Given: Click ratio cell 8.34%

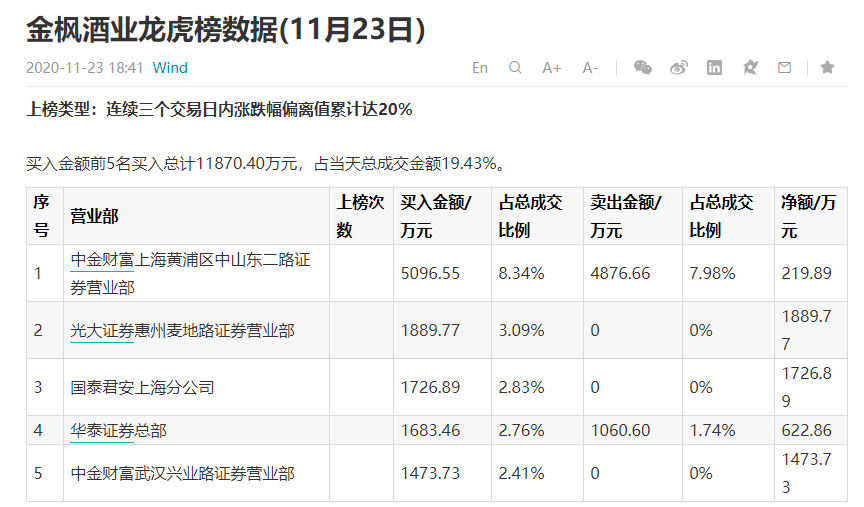Looking at the screenshot, I should [521, 273].
